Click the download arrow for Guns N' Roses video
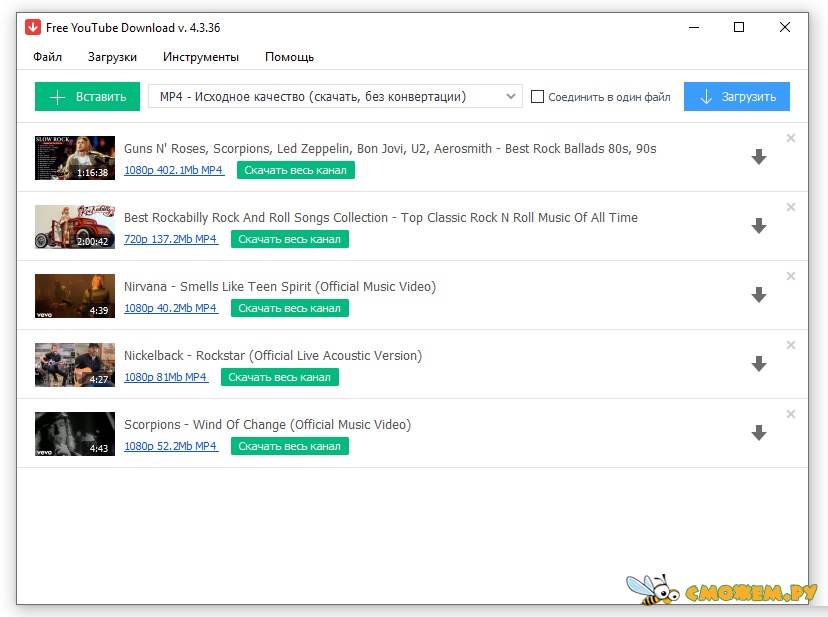Viewport: 828px width, 617px height. coord(759,156)
